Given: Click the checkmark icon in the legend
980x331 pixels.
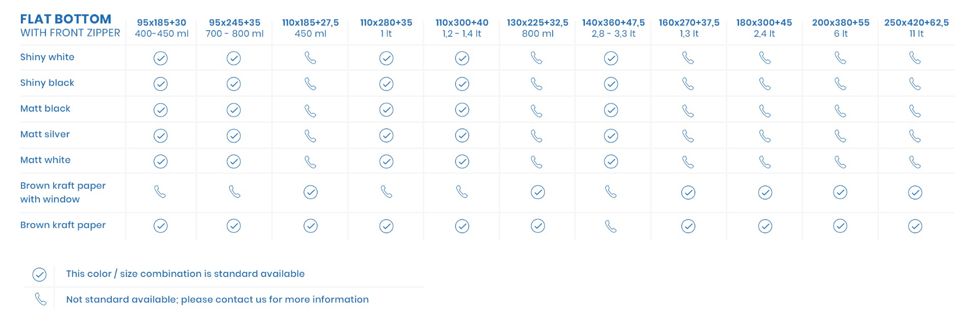Looking at the screenshot, I should coord(39,274).
